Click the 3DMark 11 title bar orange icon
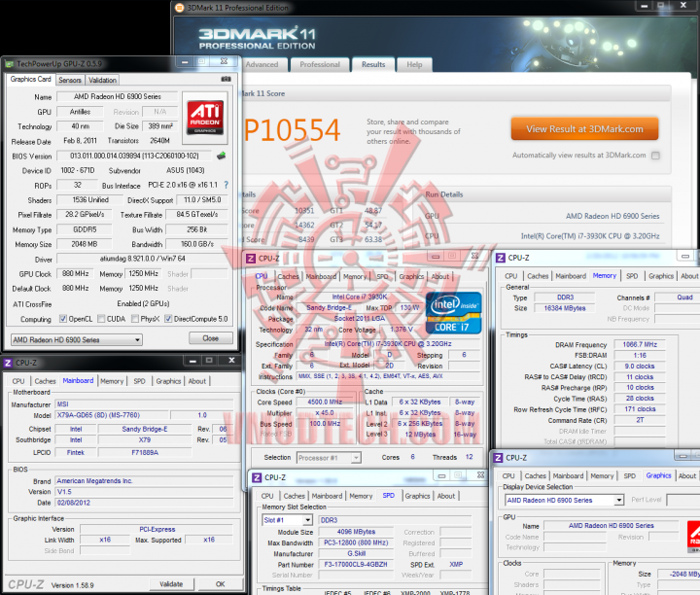Screen dimensions: 700x595 (180, 8)
